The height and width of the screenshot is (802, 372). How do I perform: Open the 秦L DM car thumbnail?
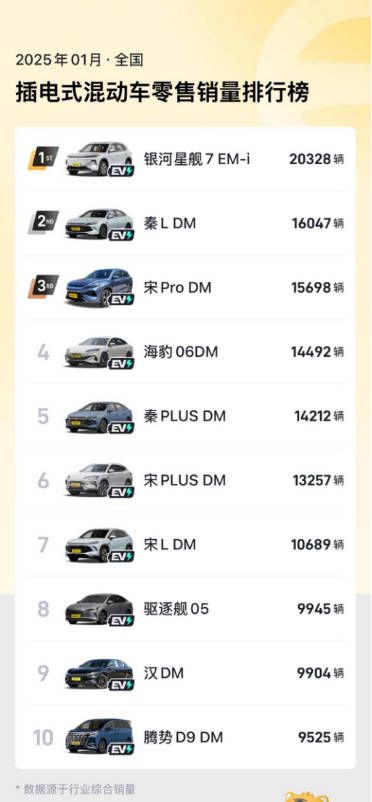[99, 224]
